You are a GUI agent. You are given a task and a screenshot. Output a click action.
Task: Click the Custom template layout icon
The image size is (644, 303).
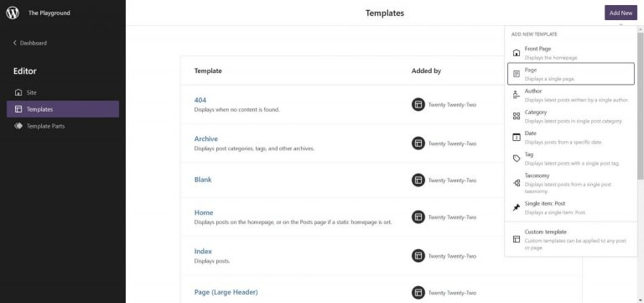[x=517, y=239]
